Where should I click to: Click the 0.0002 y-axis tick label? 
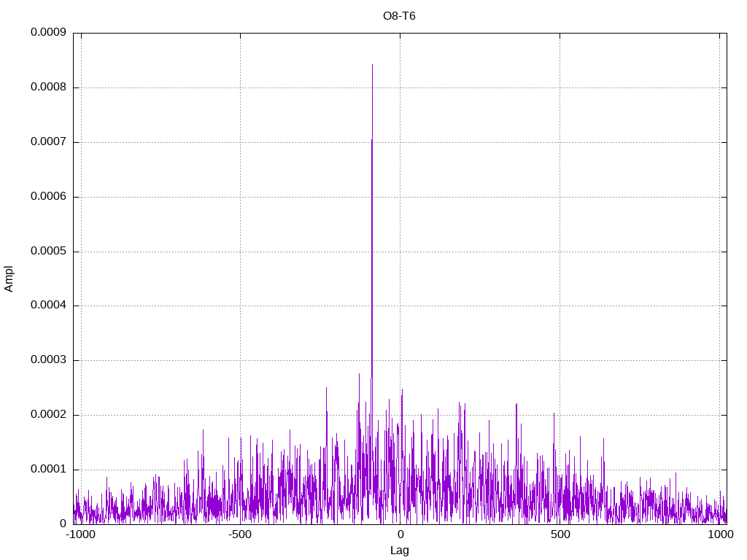pos(48,415)
